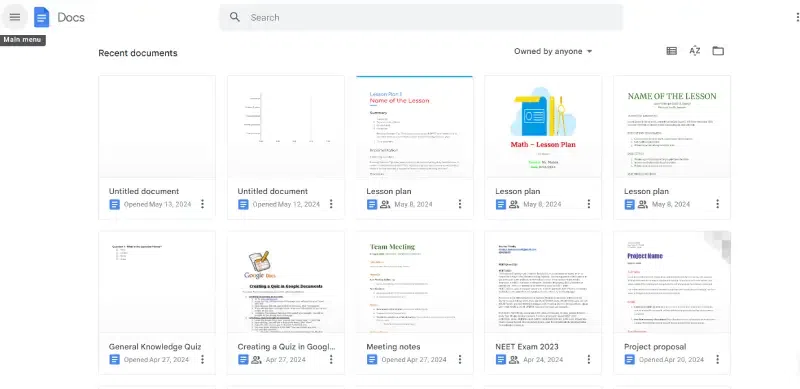Click the doc icon under NEET Exam 2023

[x=501, y=359]
